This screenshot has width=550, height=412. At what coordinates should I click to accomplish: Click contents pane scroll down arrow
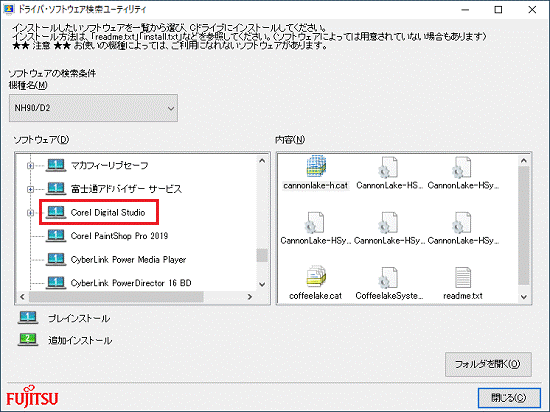(x=524, y=297)
